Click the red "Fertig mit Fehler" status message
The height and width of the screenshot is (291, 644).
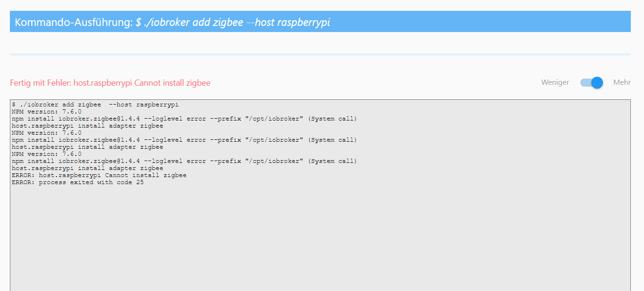click(x=110, y=83)
